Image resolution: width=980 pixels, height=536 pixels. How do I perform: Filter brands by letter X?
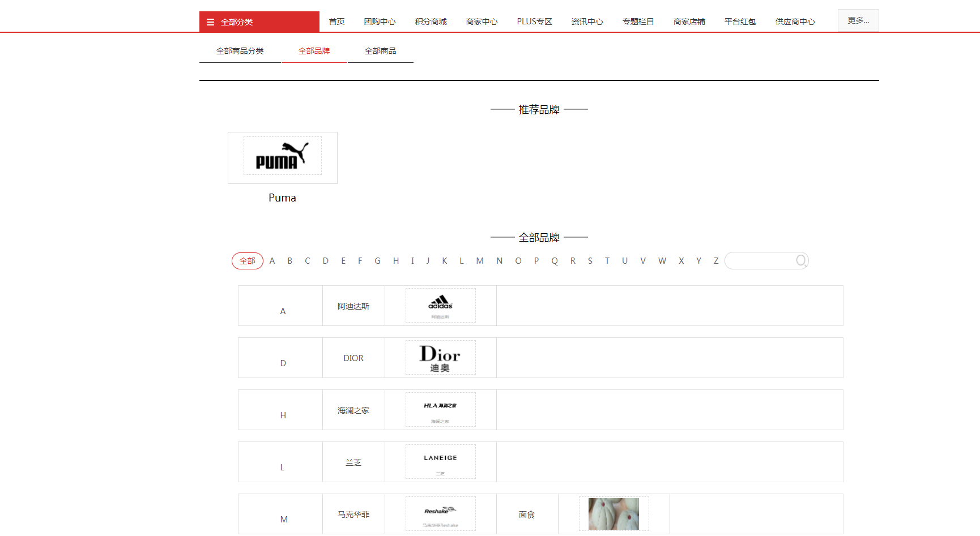click(x=681, y=261)
